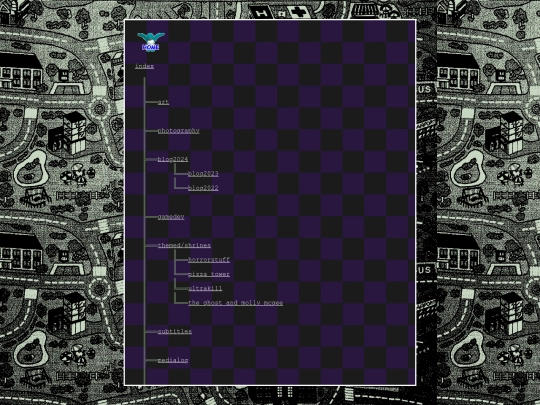Open the gamedev page
This screenshot has height=405, width=540.
click(171, 217)
